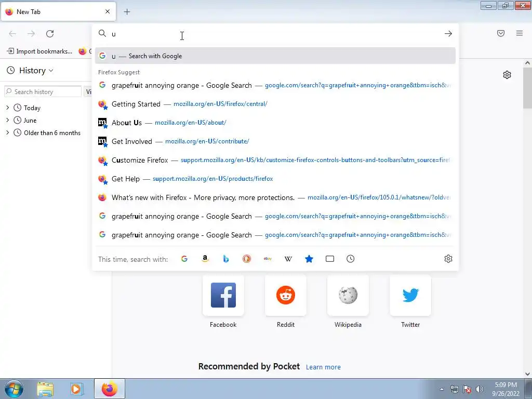Select Getting Started suggestion
Viewport: 532px width, 399px height.
275,104
